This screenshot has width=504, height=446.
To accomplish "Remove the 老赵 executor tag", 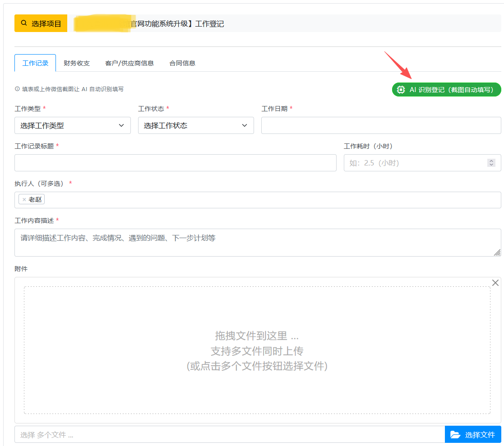I will tap(24, 199).
